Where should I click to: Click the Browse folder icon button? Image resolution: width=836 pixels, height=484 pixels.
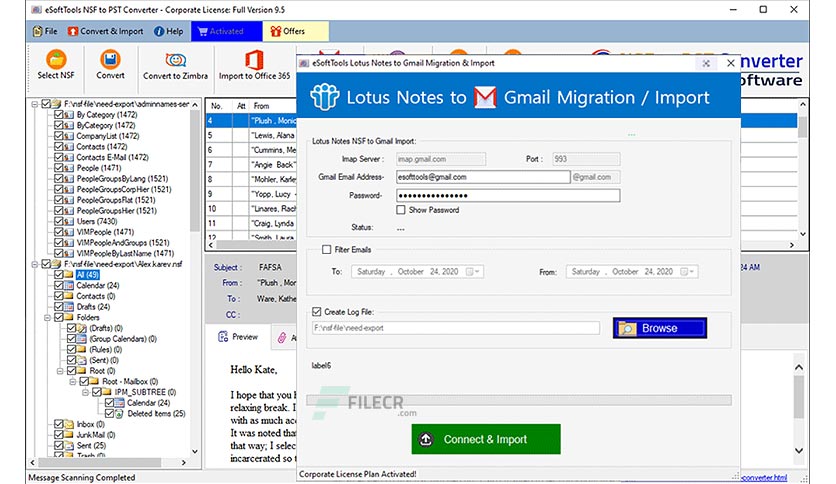660,328
